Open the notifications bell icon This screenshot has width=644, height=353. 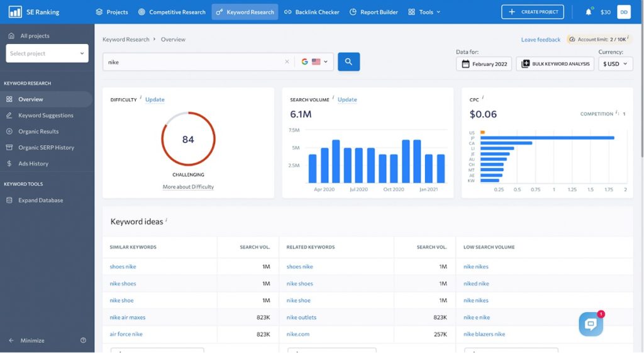pos(589,12)
